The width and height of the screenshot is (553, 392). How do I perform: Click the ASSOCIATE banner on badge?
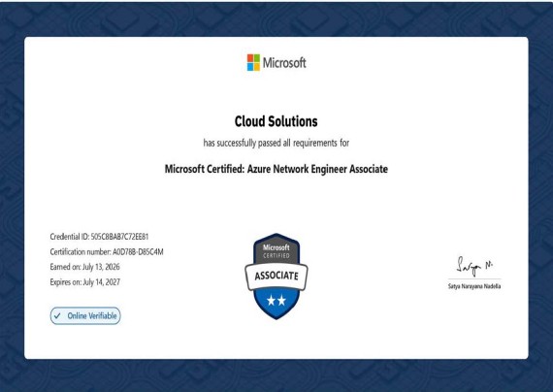tap(276, 276)
